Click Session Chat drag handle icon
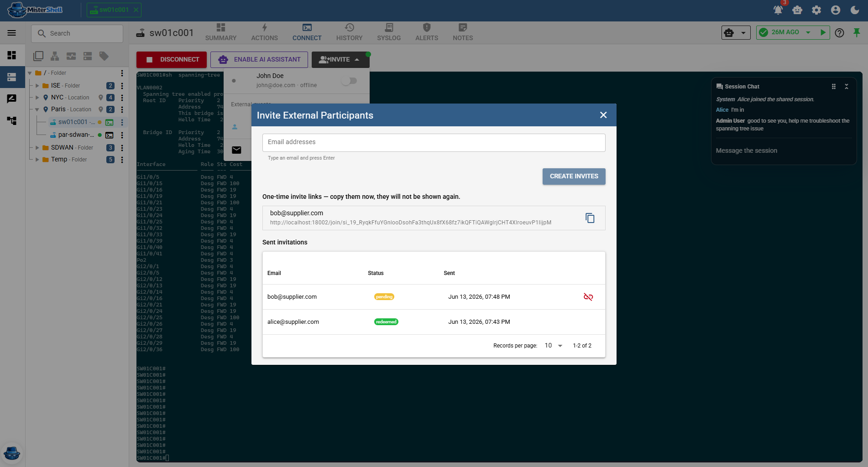Image resolution: width=868 pixels, height=467 pixels. pyautogui.click(x=834, y=87)
